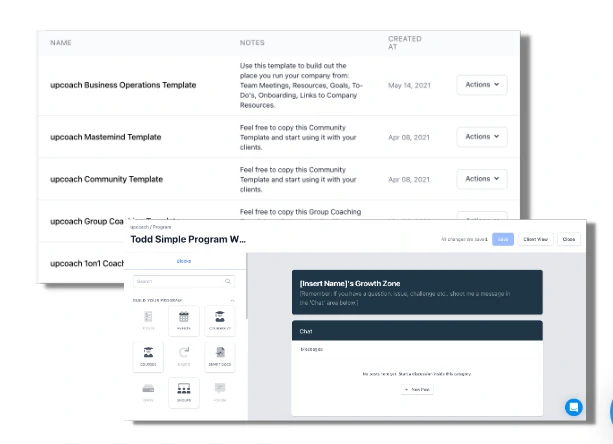613x444 pixels.
Task: Collapse the Build Your Program section
Action: tap(232, 300)
